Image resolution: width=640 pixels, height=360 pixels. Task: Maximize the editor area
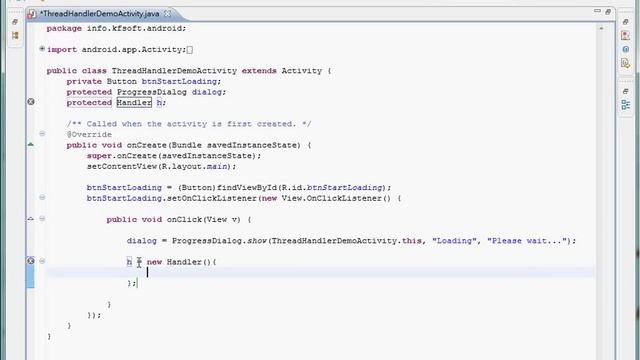[608, 11]
